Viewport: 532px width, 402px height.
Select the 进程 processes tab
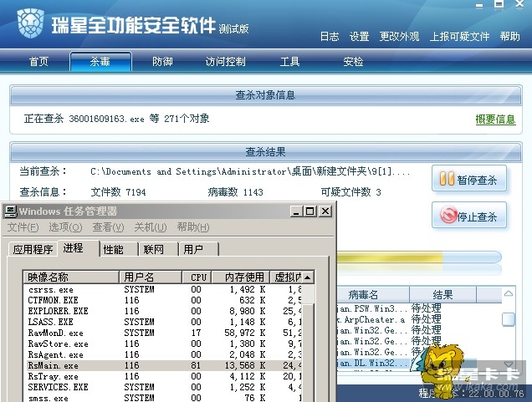[x=79, y=248]
